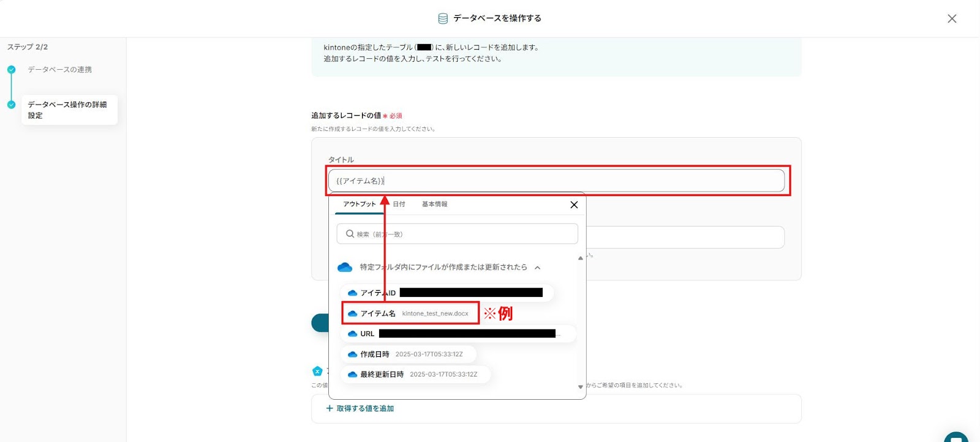Click the ステップ 2/2 label
The width and height of the screenshot is (980, 442).
(28, 47)
